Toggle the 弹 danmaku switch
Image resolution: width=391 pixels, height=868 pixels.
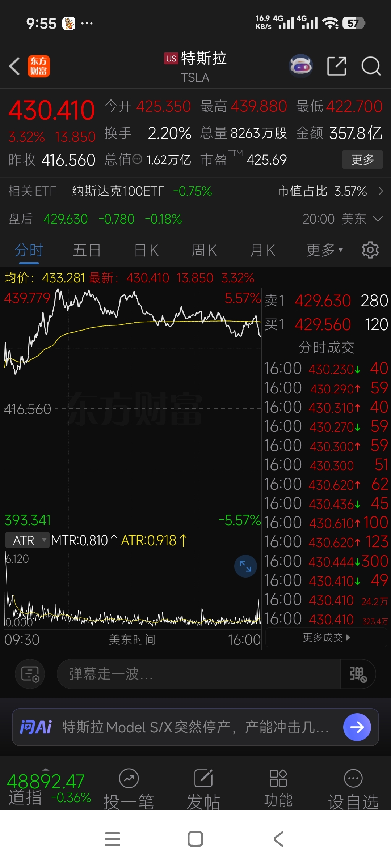pyautogui.click(x=358, y=674)
